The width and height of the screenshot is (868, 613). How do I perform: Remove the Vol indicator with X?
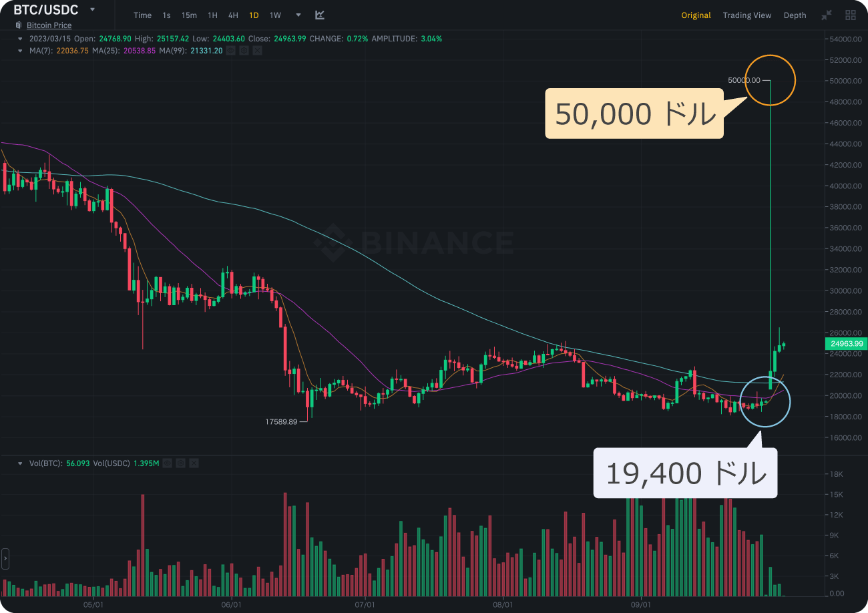pyautogui.click(x=194, y=463)
